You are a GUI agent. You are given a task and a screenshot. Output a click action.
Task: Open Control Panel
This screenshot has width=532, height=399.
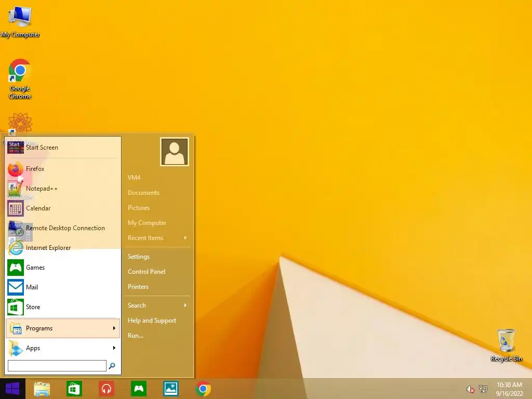(146, 271)
